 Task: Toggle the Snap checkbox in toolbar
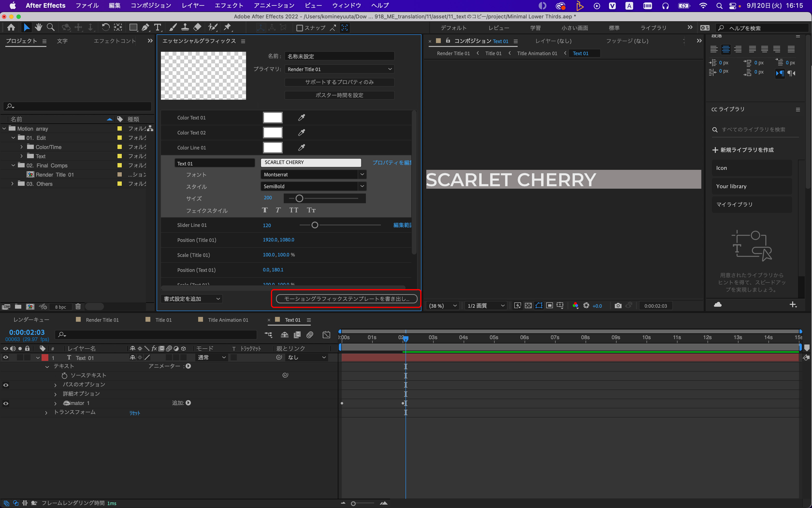(300, 28)
